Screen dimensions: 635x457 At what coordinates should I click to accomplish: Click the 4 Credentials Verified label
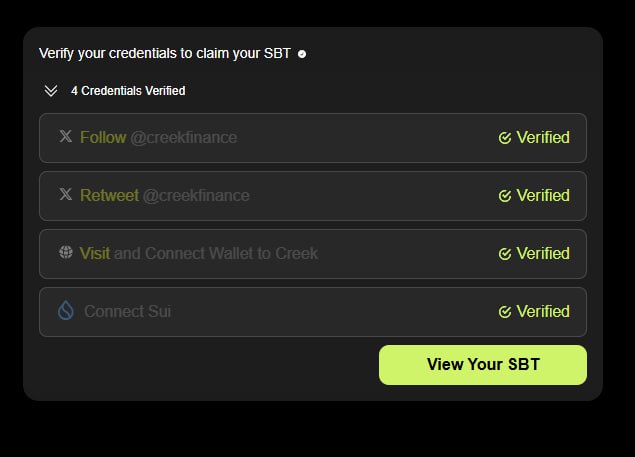coord(128,91)
